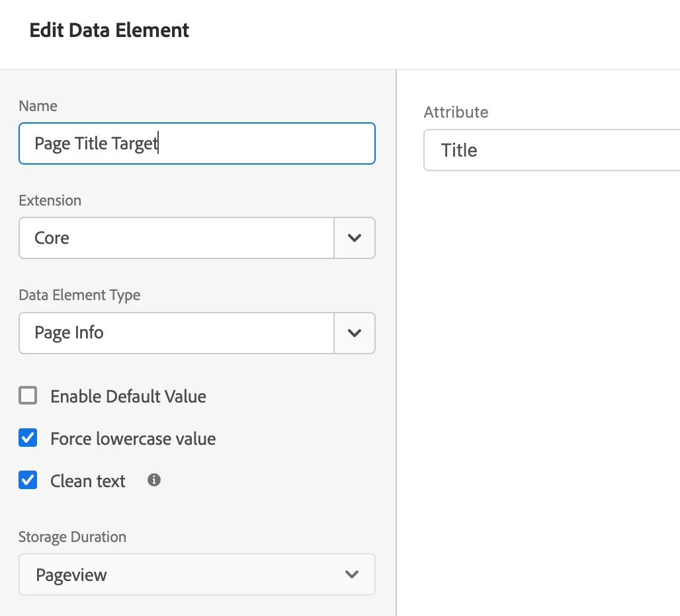Click the Data Element Type chevron button
This screenshot has height=616, width=680.
(x=355, y=332)
